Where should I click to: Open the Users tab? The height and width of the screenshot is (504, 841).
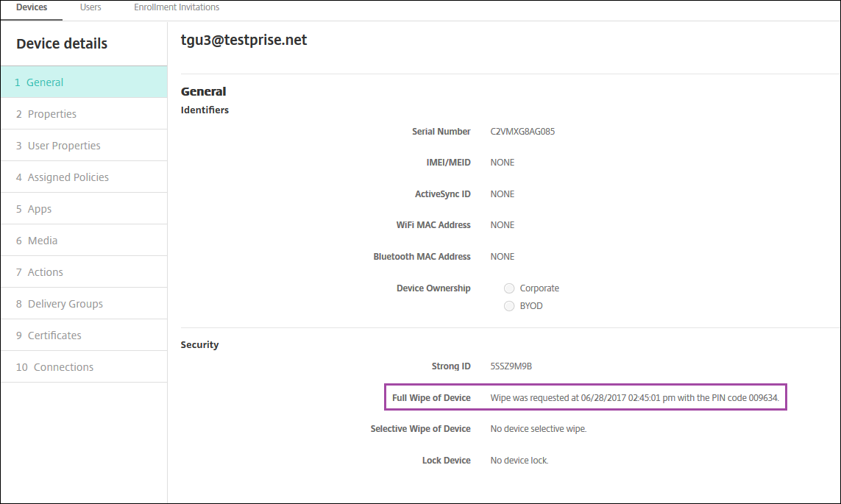click(x=91, y=7)
